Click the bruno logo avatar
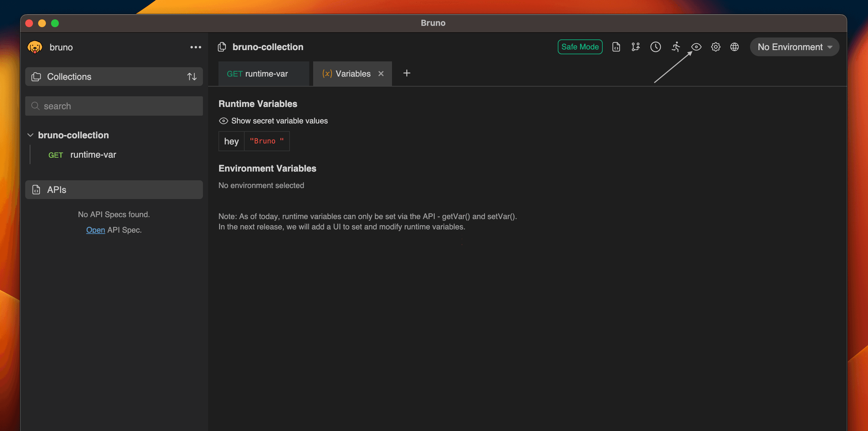 (x=35, y=47)
